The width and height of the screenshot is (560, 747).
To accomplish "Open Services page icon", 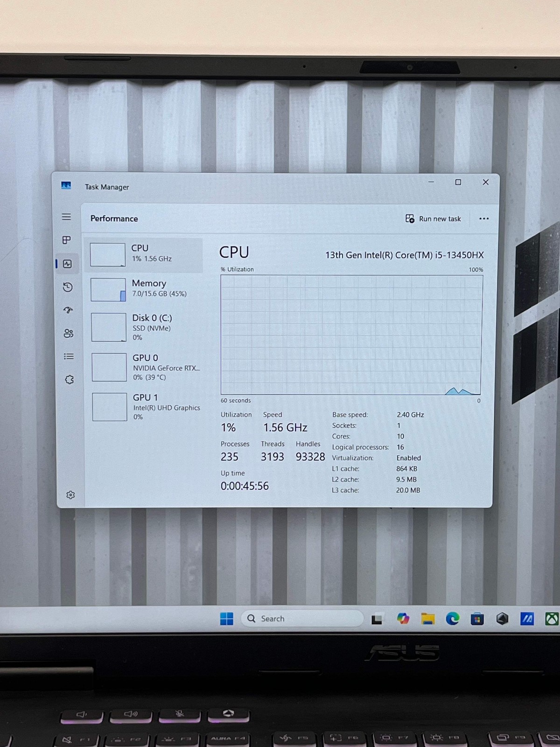I will point(69,380).
